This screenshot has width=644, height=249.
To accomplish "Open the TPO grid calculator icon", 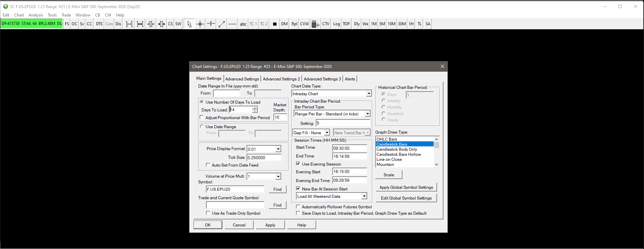I will pyautogui.click(x=315, y=24).
